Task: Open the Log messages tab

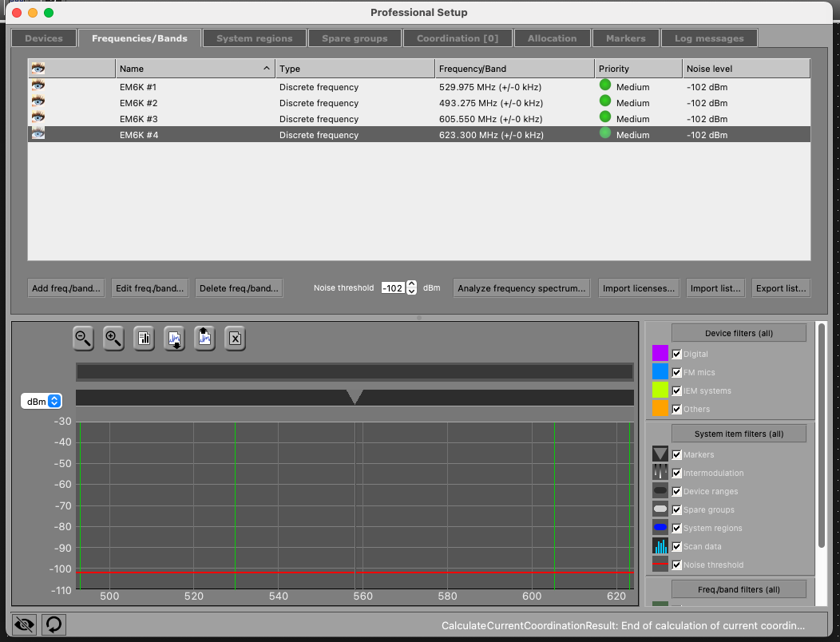Action: (x=709, y=38)
